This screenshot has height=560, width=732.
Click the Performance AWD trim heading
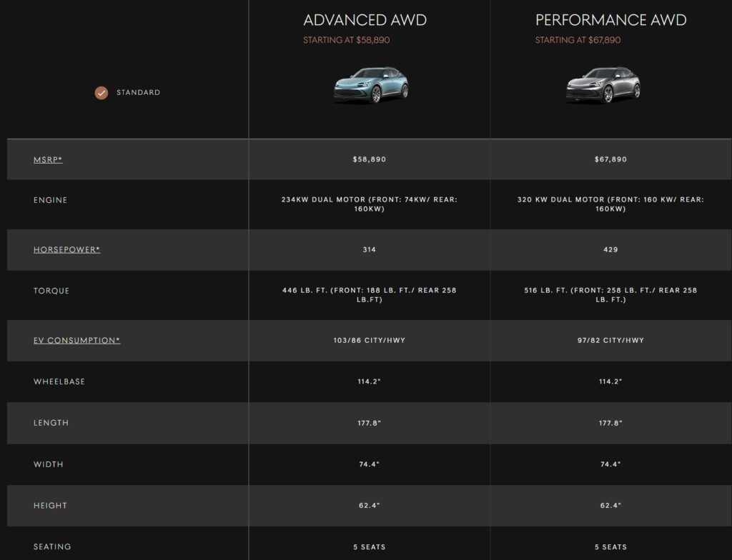tap(610, 20)
